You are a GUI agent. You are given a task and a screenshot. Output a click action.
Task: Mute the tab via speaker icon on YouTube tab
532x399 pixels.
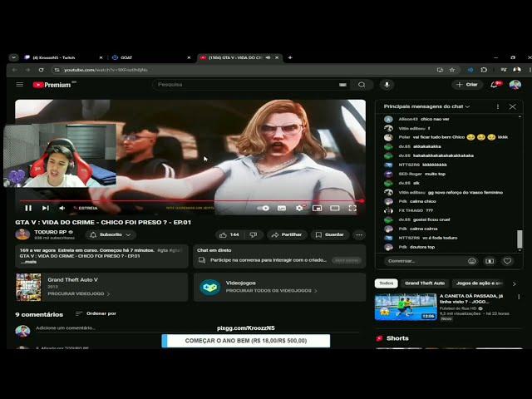(268, 57)
